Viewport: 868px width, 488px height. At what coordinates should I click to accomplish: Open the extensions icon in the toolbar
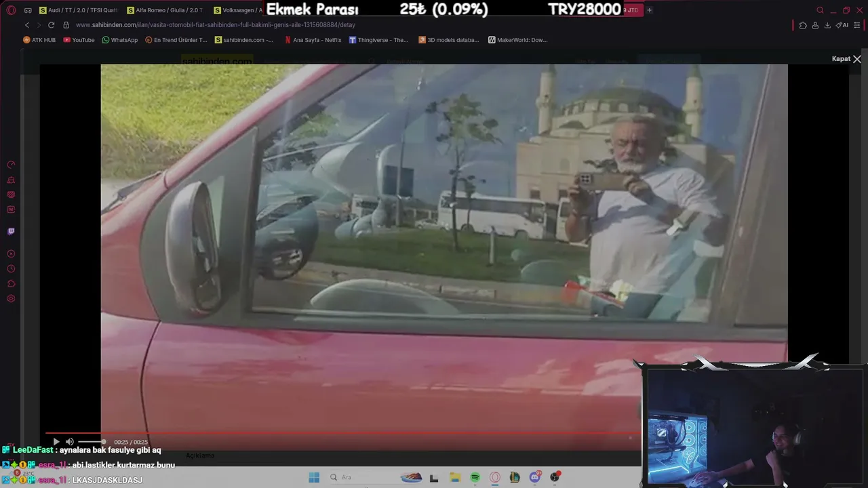803,25
